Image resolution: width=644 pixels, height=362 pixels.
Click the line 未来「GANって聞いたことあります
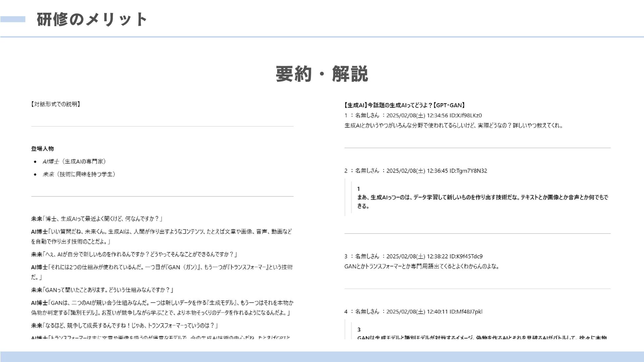102,290
